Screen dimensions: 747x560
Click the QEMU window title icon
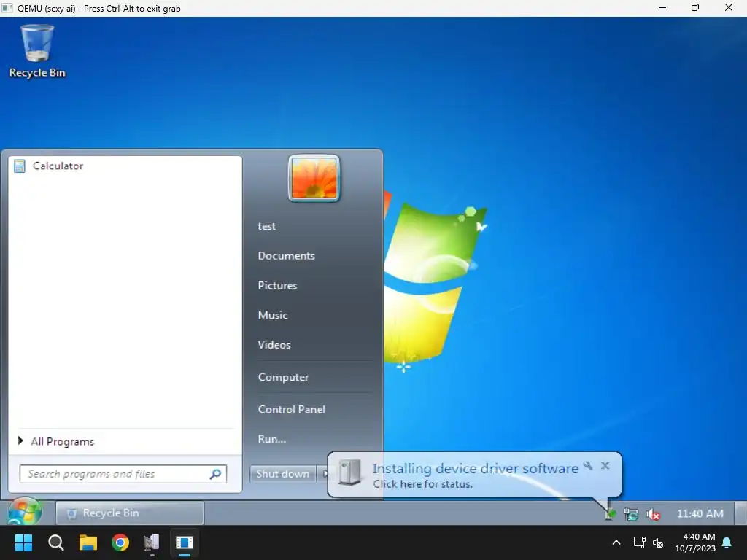7,8
